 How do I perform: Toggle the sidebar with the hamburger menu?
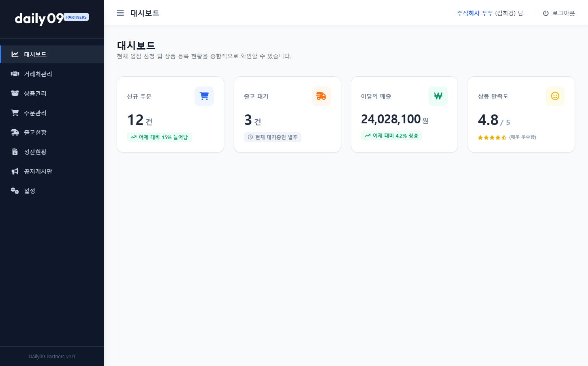(120, 13)
